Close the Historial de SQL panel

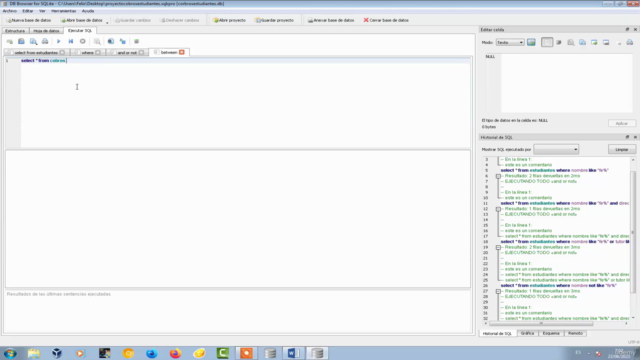pyautogui.click(x=635, y=137)
